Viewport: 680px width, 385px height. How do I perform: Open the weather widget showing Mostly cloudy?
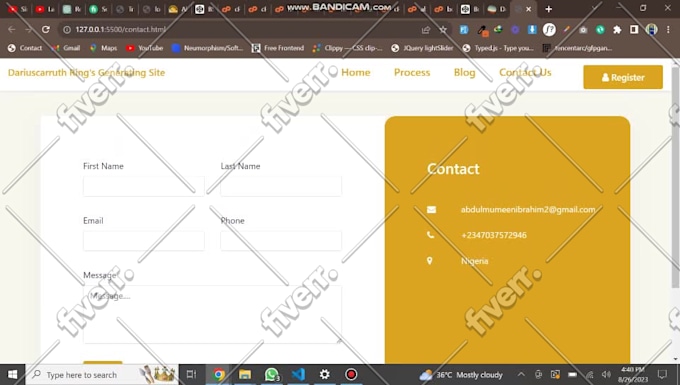(461, 375)
